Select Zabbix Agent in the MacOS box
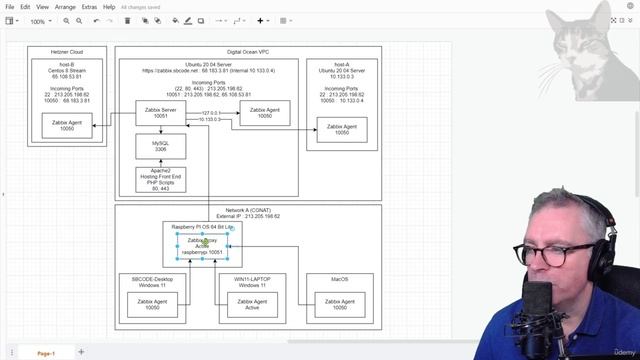 [340, 304]
